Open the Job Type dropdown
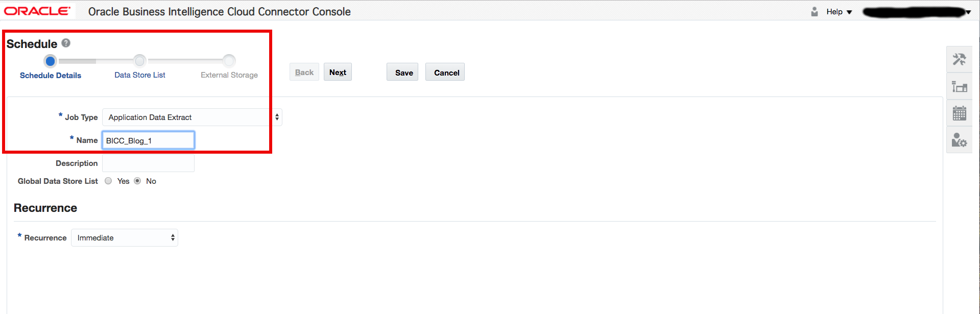This screenshot has width=980, height=314. [192, 117]
